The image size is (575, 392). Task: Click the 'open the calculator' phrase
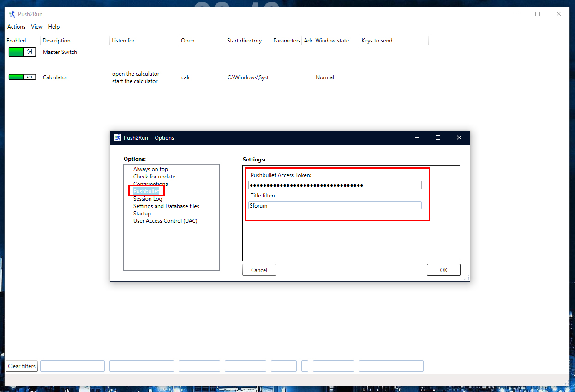point(136,74)
